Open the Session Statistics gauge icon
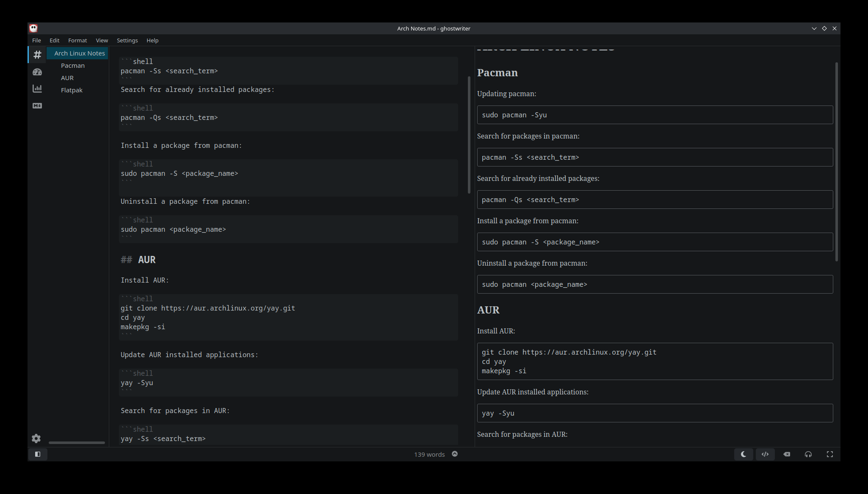Viewport: 868px width, 494px height. pyautogui.click(x=37, y=72)
